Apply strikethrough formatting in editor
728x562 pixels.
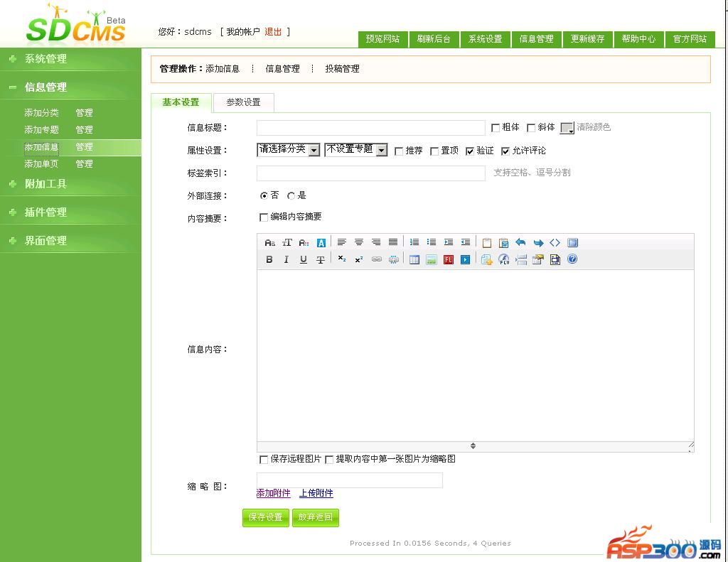tap(321, 260)
